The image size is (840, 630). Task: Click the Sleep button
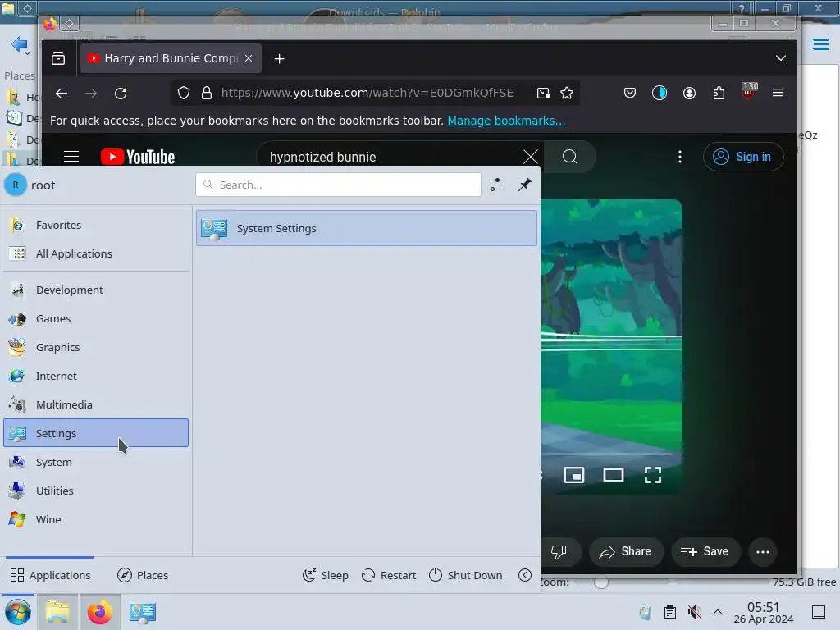click(325, 575)
